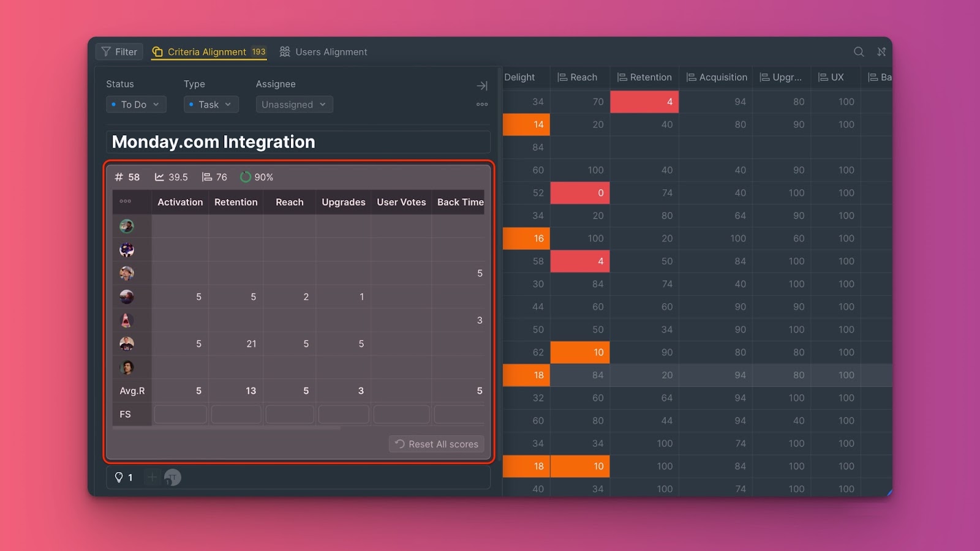
Task: Open the Type dropdown showing Task
Action: (x=211, y=105)
